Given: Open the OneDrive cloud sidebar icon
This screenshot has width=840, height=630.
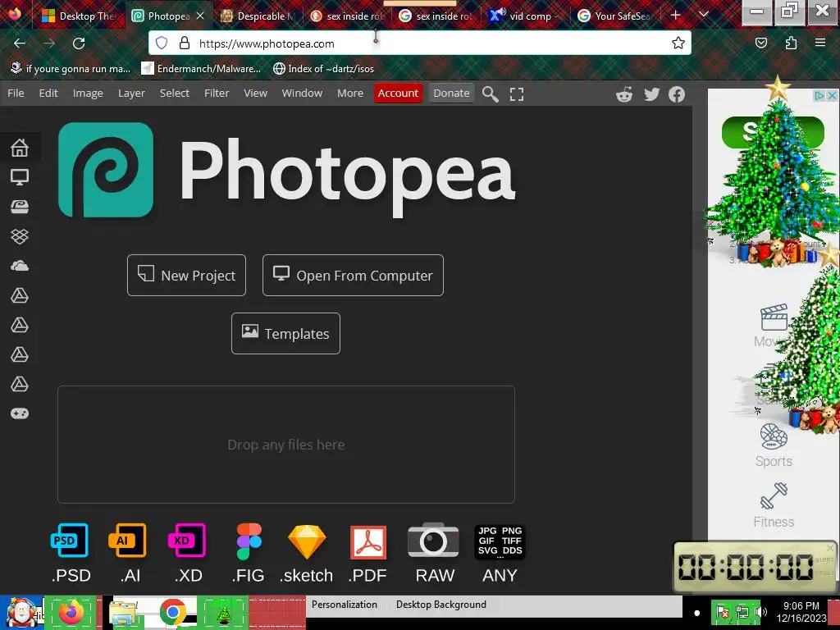Looking at the screenshot, I should tap(20, 266).
